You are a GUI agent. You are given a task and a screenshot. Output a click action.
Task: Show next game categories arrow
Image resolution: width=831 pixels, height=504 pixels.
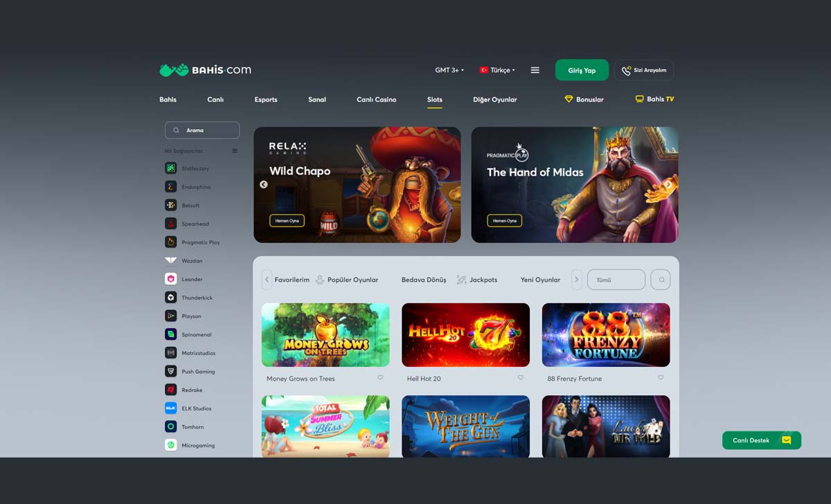click(x=576, y=280)
